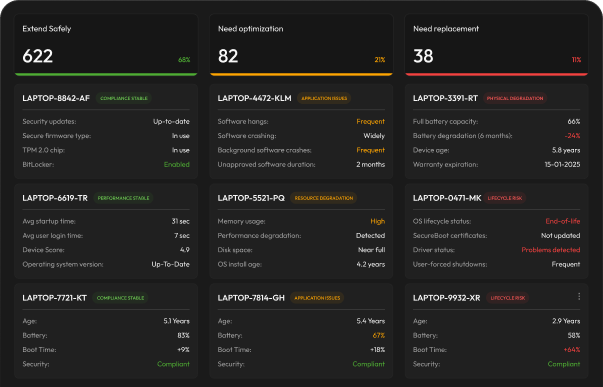Image resolution: width=603 pixels, height=387 pixels.
Task: Click the SecureBoot certificates 'Not updated' value
Action: click(560, 236)
